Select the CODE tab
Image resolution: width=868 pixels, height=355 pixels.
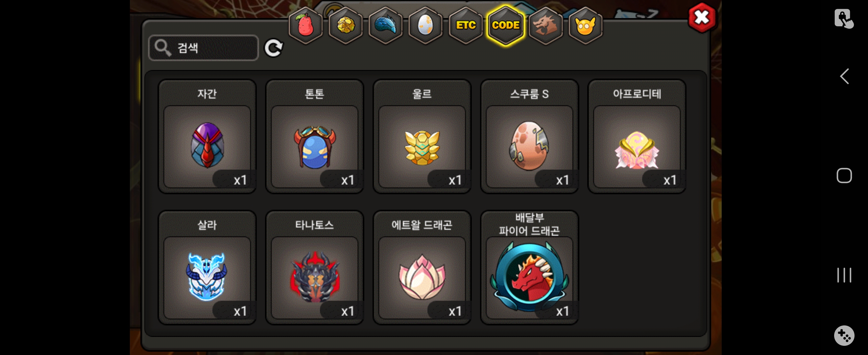pyautogui.click(x=505, y=25)
